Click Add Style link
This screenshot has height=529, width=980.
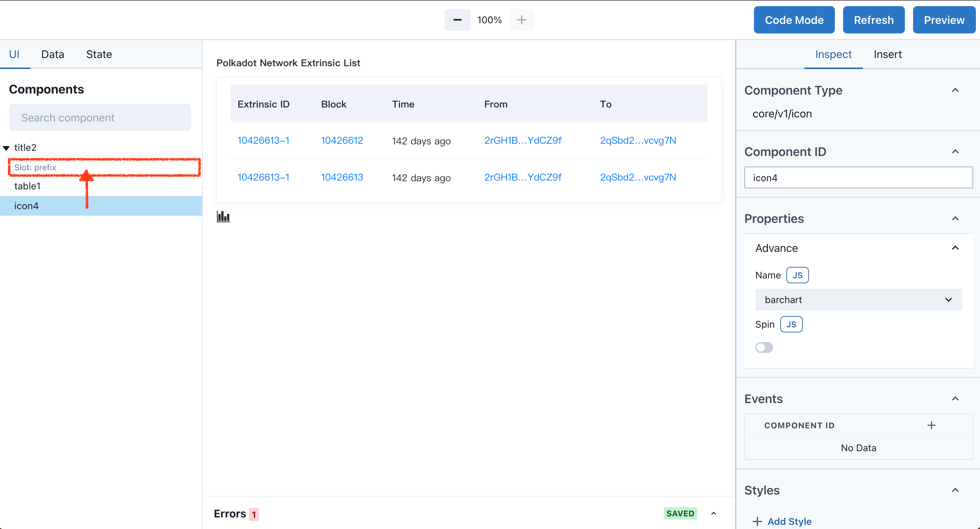coord(782,521)
